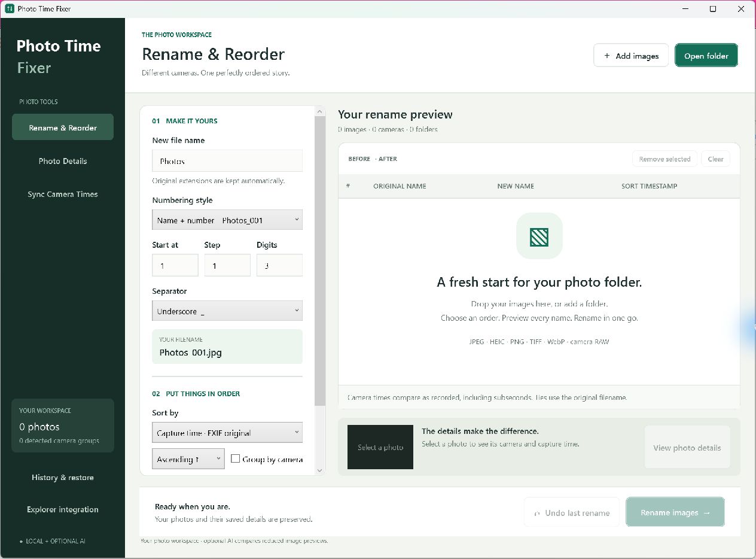Click the SORT TIMESTAMP column header
Viewport: 756px width, 559px height.
[650, 186]
